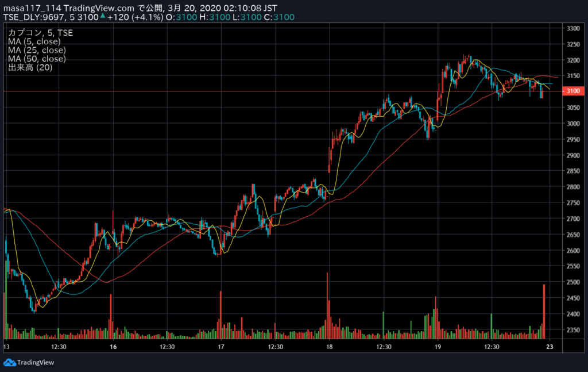The image size is (588, 372).
Task: Click the 3050 price axis label
Action: 573,108
